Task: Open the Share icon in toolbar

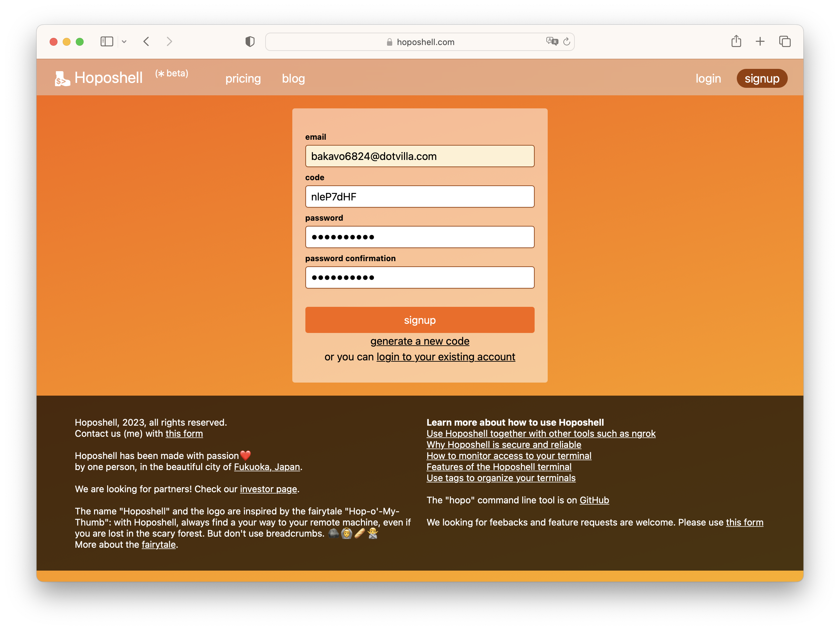Action: (736, 41)
